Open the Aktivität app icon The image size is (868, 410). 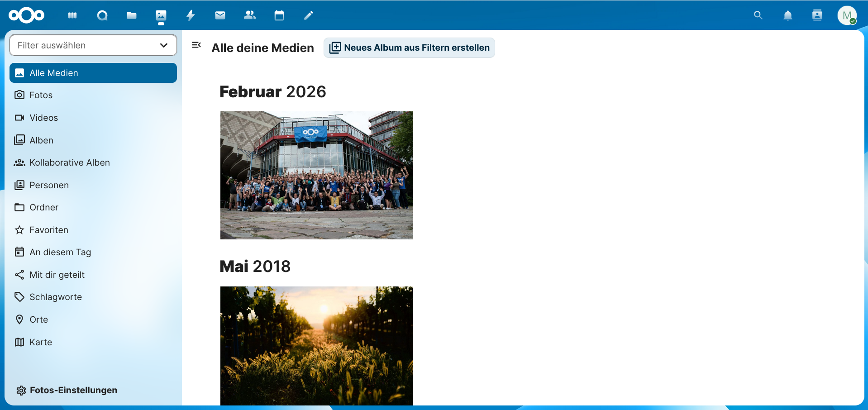click(x=190, y=15)
